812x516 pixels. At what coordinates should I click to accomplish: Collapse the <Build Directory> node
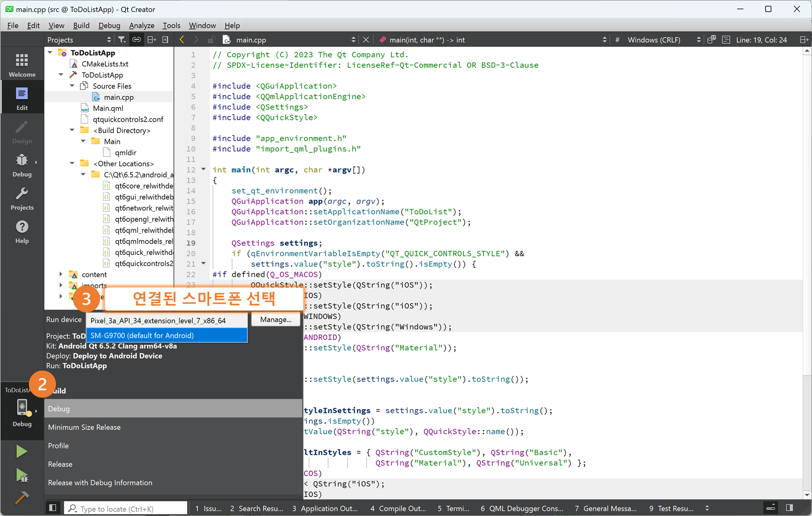72,130
